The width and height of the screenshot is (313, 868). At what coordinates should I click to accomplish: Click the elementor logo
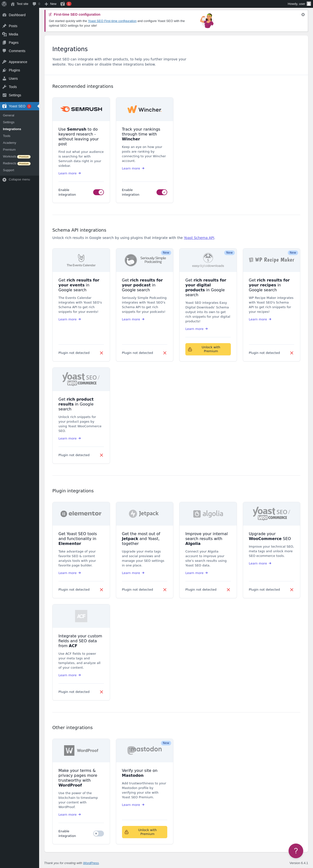[81, 514]
